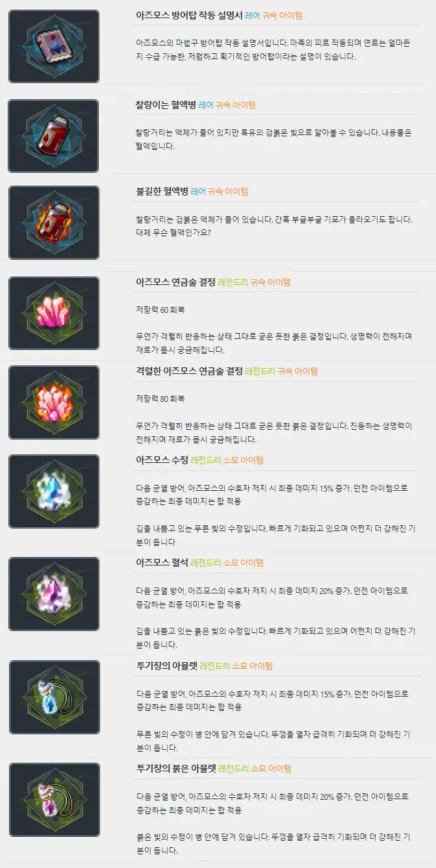Screen dimensions: 436x868
Task: Open the 투기장의 아뮬렛 item title
Action: 166,666
